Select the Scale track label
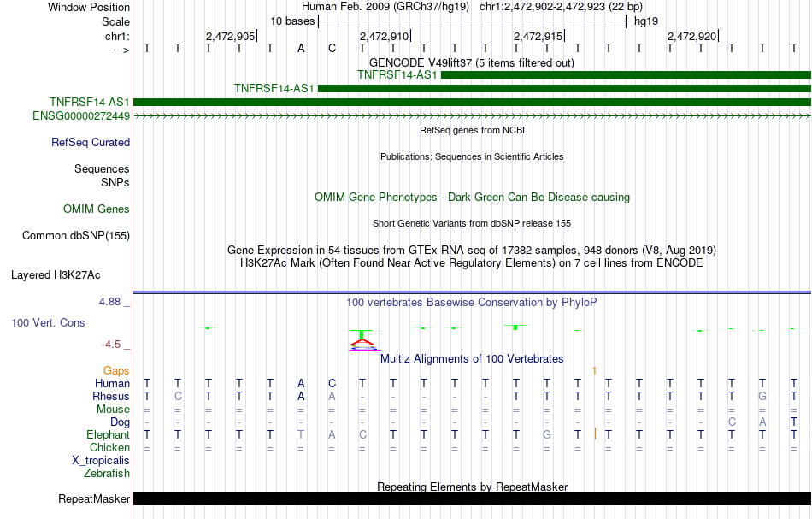 (x=115, y=21)
